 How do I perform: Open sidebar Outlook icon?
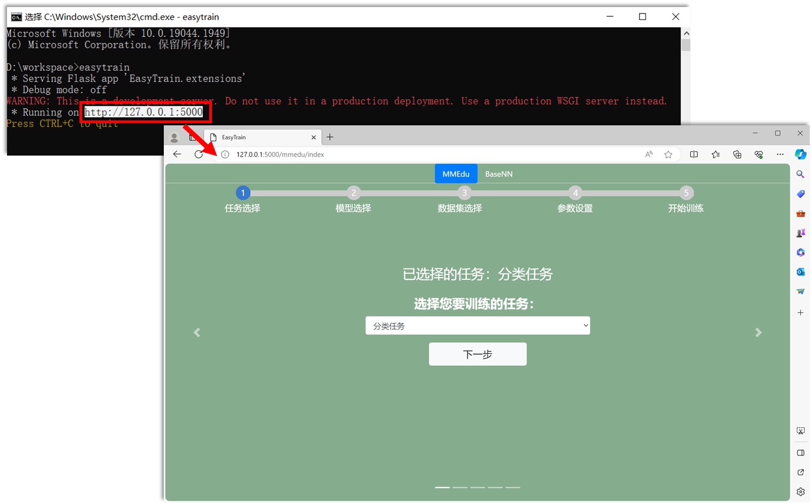[800, 272]
